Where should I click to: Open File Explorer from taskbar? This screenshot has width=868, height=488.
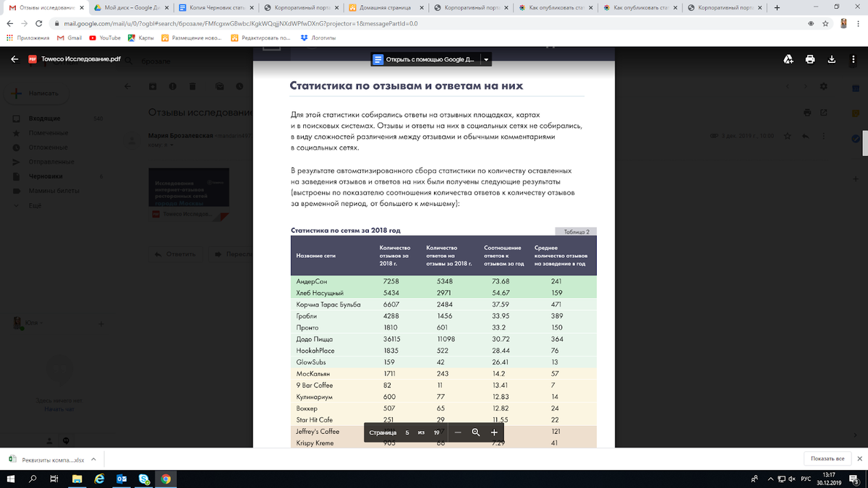(x=77, y=479)
